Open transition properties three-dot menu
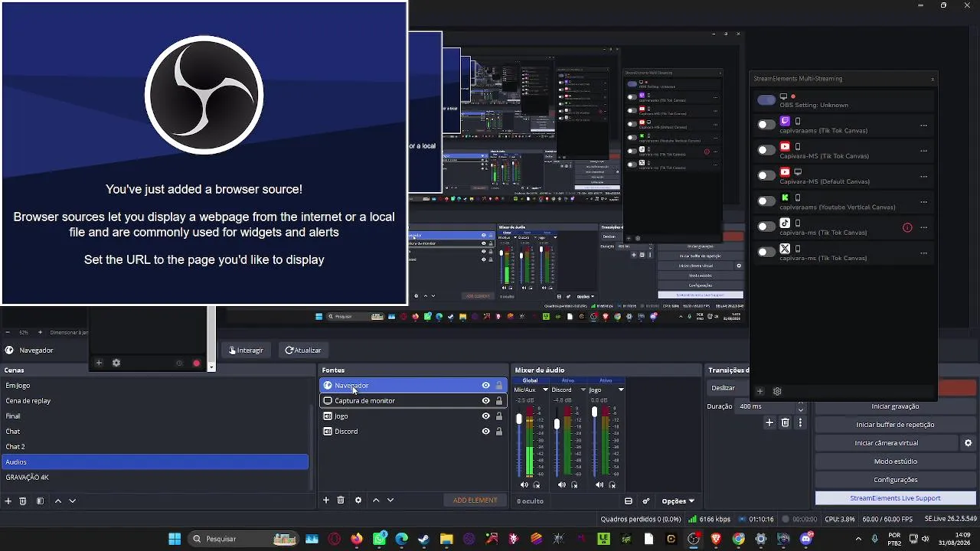 tap(801, 422)
